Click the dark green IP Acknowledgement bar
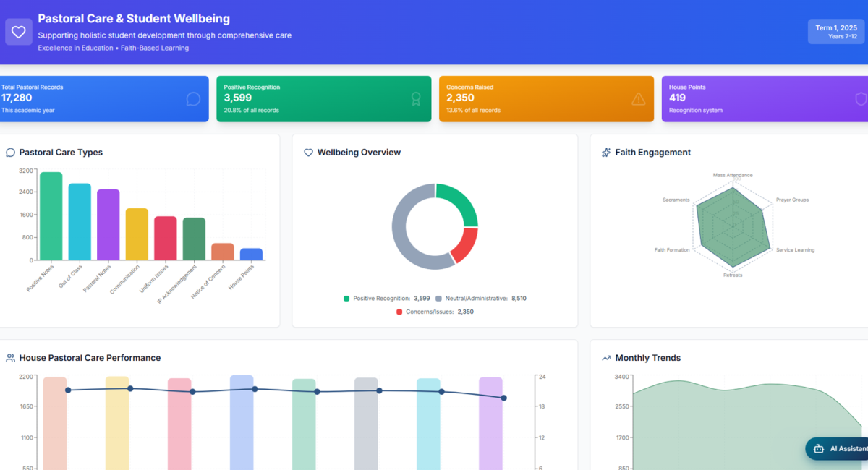The image size is (868, 470). (194, 239)
